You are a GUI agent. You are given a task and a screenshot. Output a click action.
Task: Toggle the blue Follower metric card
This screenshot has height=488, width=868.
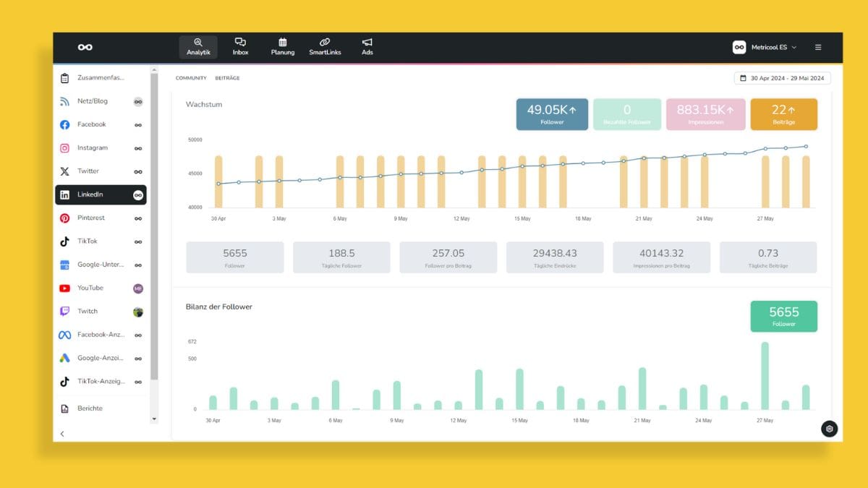click(x=552, y=114)
